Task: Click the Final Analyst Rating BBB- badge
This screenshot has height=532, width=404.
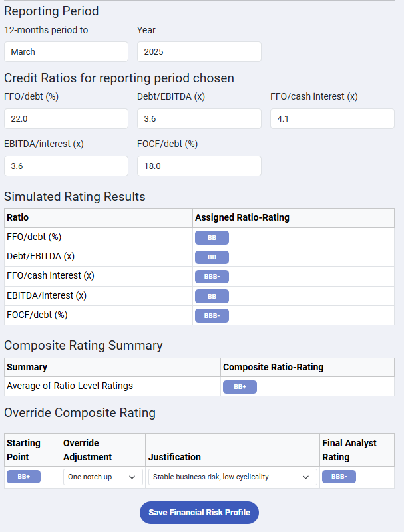Action: click(x=339, y=476)
